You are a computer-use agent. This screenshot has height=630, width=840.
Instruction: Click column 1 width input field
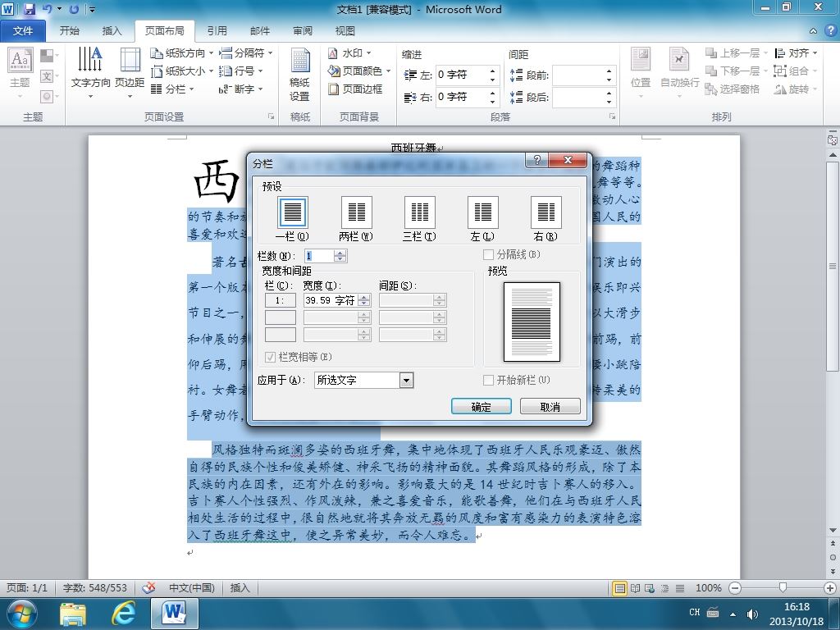tap(331, 300)
